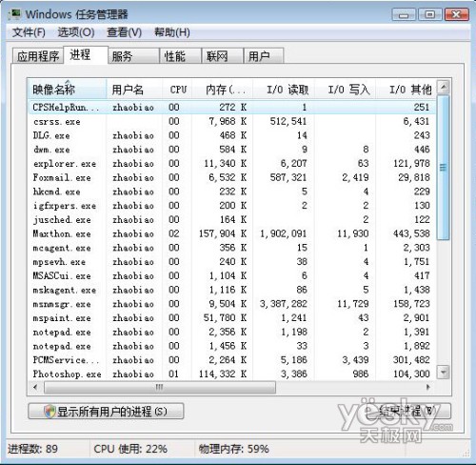Select the explorer.exe process

click(x=231, y=164)
